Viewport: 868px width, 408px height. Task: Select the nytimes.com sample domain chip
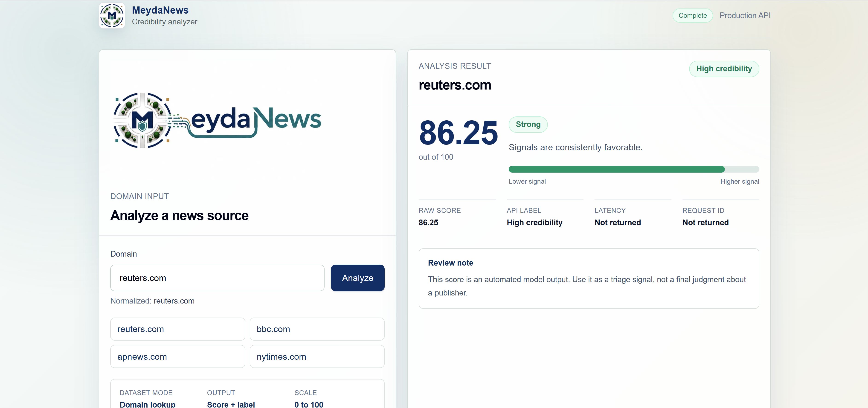(317, 356)
